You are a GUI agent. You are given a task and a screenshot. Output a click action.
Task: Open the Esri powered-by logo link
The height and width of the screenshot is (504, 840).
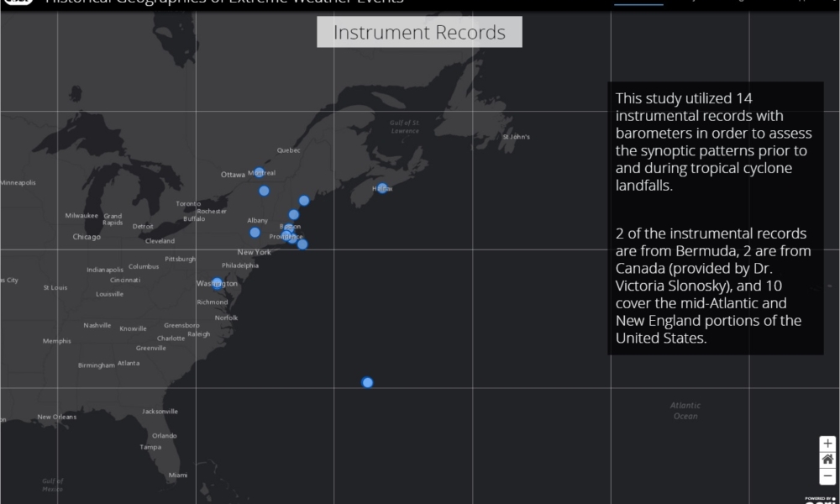(x=820, y=500)
